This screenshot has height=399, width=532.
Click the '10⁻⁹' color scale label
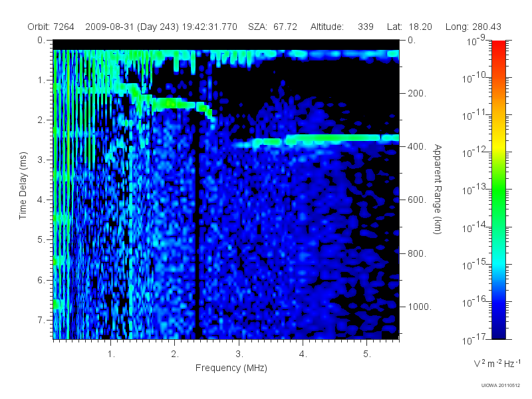pos(475,41)
